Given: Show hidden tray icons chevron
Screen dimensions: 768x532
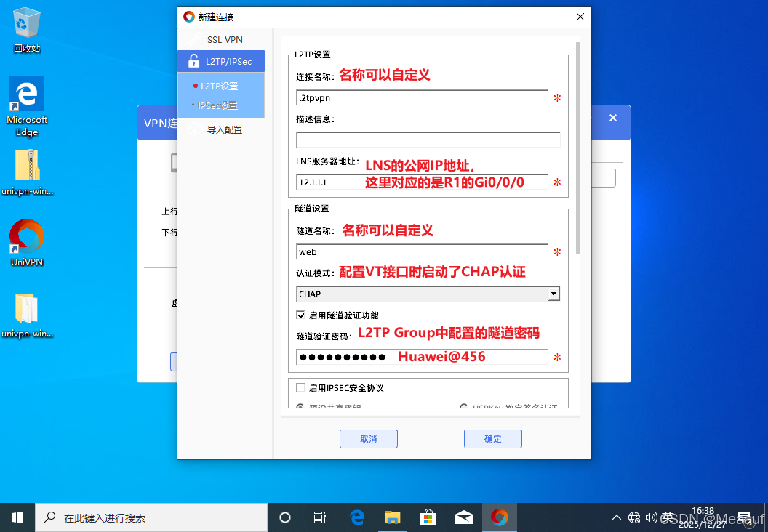Looking at the screenshot, I should click(x=617, y=517).
